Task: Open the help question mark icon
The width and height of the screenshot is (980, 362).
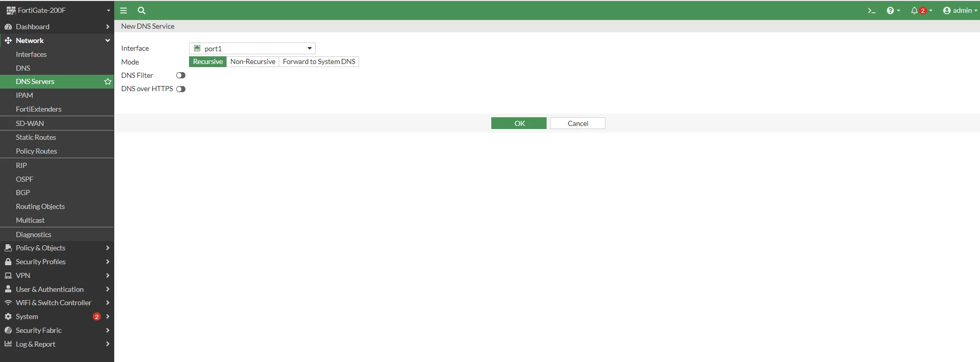Action: pos(890,10)
